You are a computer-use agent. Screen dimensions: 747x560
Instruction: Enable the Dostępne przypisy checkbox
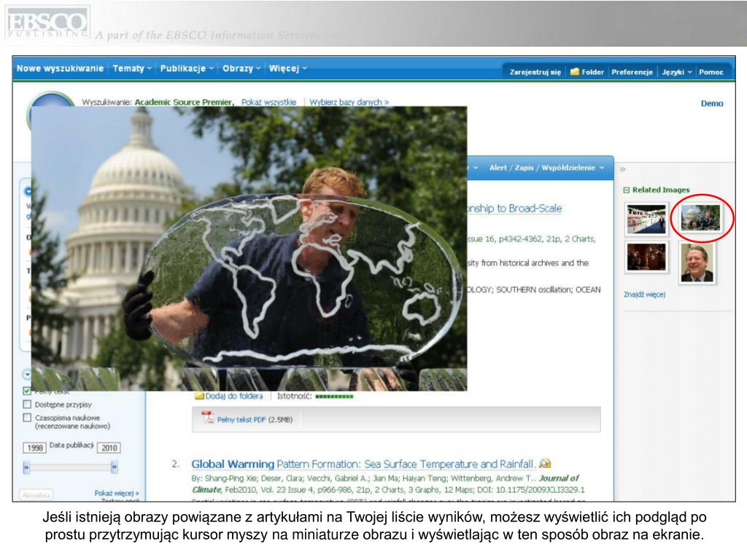pos(27,404)
